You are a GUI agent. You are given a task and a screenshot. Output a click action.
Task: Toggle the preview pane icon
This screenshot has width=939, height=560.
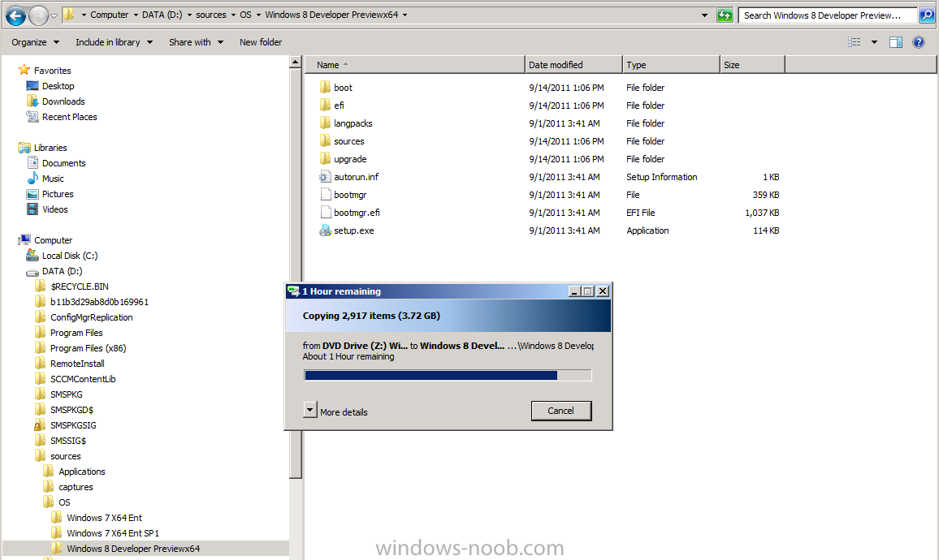(x=896, y=42)
